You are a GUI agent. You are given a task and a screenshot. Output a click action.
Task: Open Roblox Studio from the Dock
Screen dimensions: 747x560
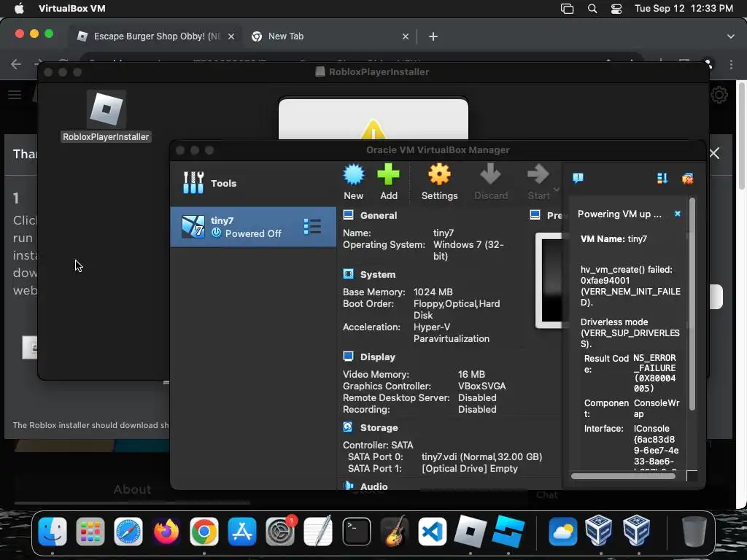pos(508,532)
